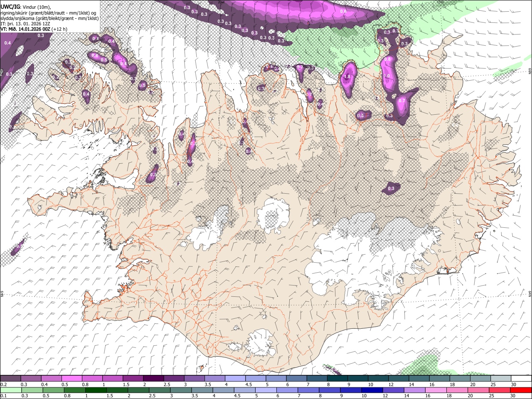Click the valid time 'VT: Mið. 14.01.2026 00Z'
Image resolution: width=532 pixels, height=399 pixels.
point(25,29)
